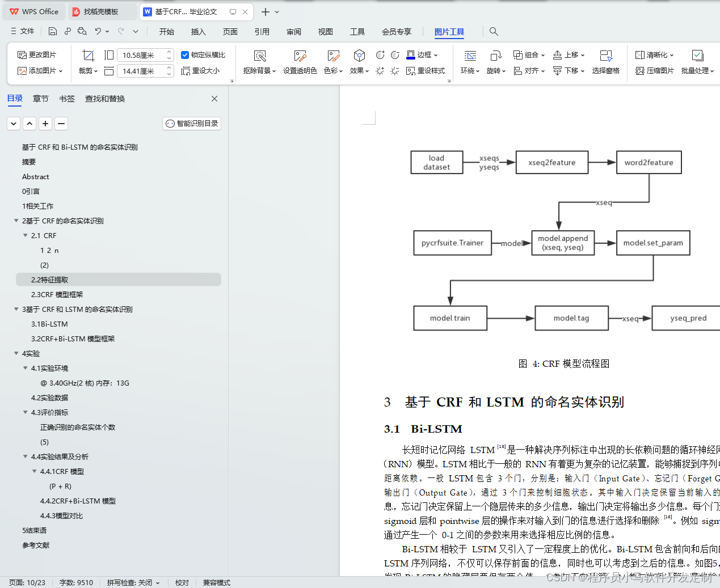Click the 重设大小 reset picture size icon
The width and height of the screenshot is (720, 588).
[201, 71]
